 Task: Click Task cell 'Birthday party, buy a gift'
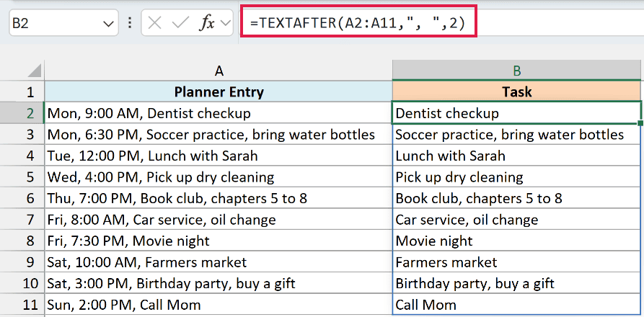516,283
